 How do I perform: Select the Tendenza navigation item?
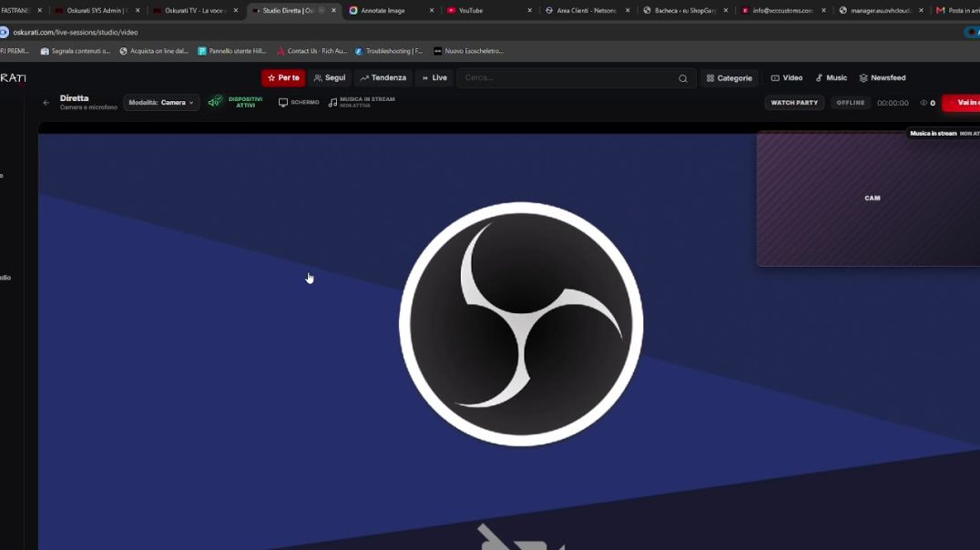tap(383, 78)
